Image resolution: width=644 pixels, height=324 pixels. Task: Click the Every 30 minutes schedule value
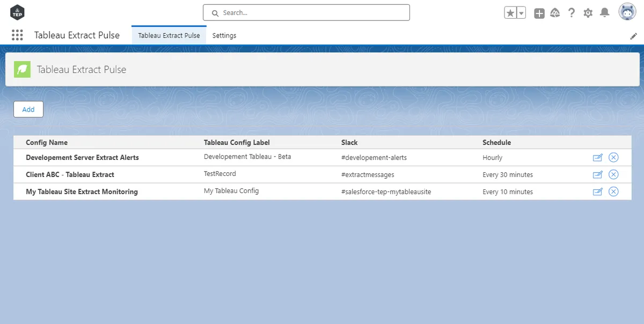coord(508,175)
